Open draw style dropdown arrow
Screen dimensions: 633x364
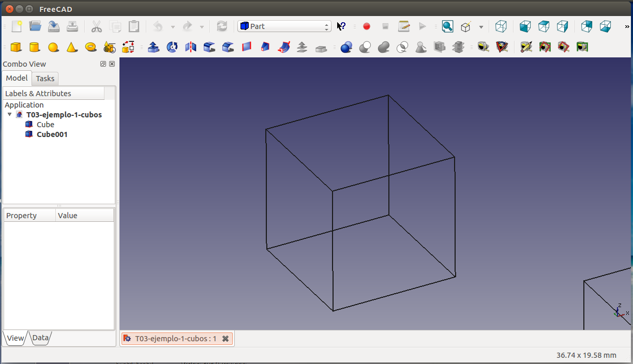[481, 27]
